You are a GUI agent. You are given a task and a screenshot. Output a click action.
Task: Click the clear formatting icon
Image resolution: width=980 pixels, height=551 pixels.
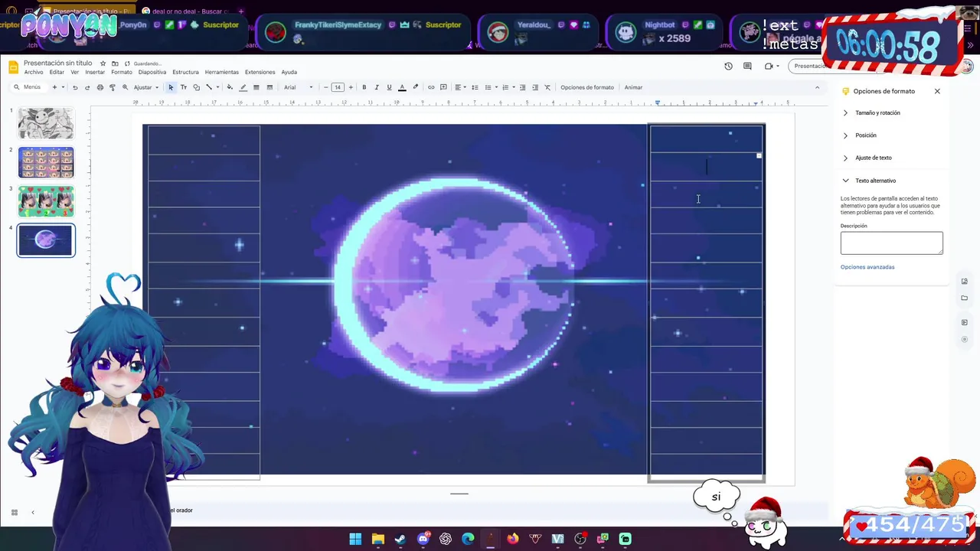pyautogui.click(x=547, y=87)
